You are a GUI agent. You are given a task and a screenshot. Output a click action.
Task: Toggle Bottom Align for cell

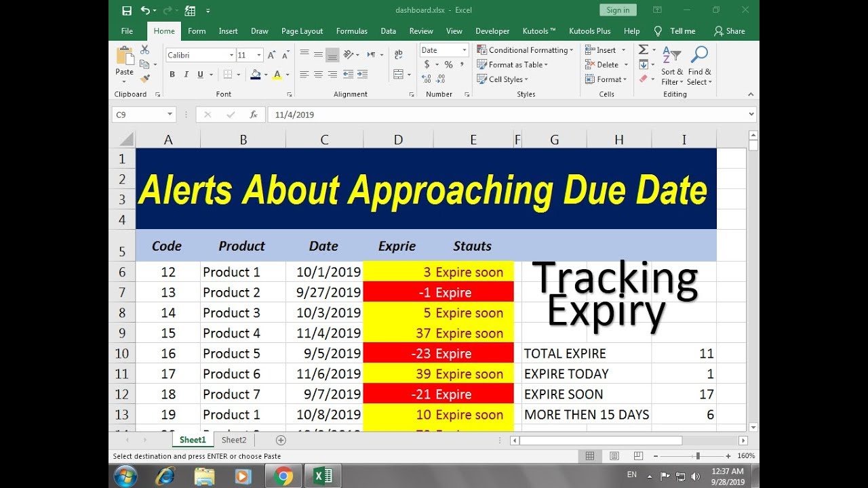332,55
